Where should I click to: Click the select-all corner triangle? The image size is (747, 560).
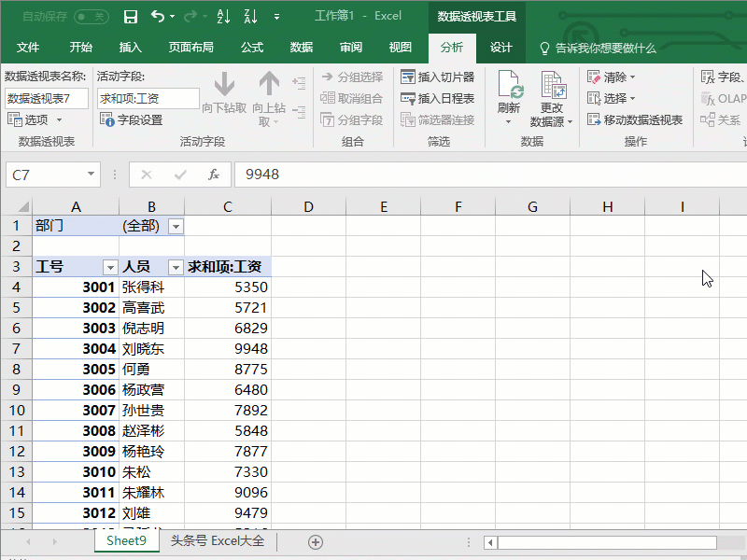coord(22,206)
